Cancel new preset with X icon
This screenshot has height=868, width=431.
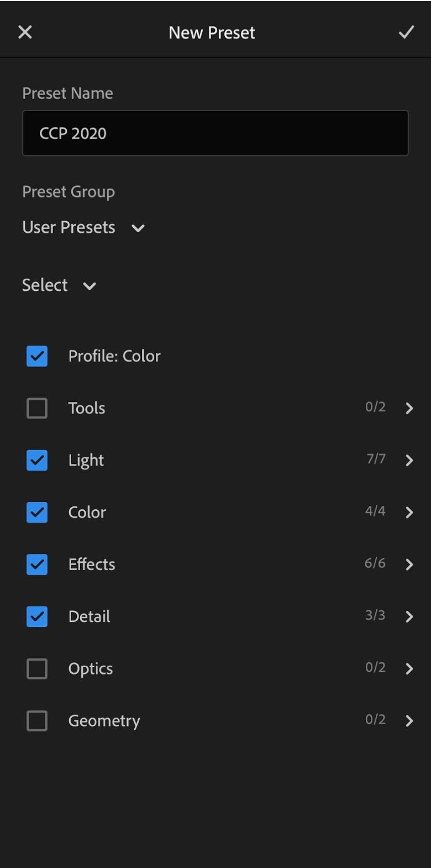click(x=25, y=32)
